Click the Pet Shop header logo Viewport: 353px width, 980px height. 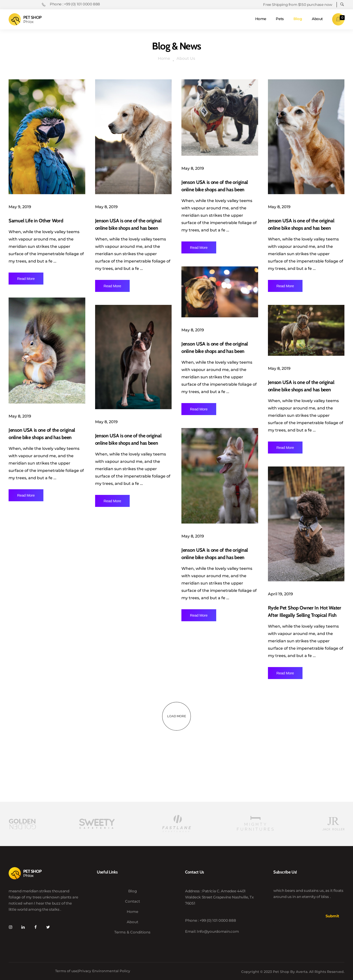coord(25,19)
